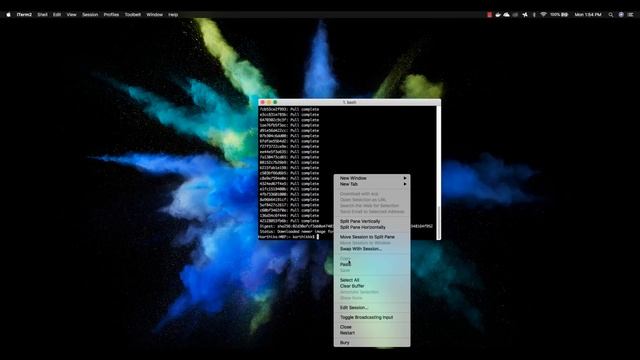Open Notification Center list icon
640x360 pixels.
(x=631, y=14)
